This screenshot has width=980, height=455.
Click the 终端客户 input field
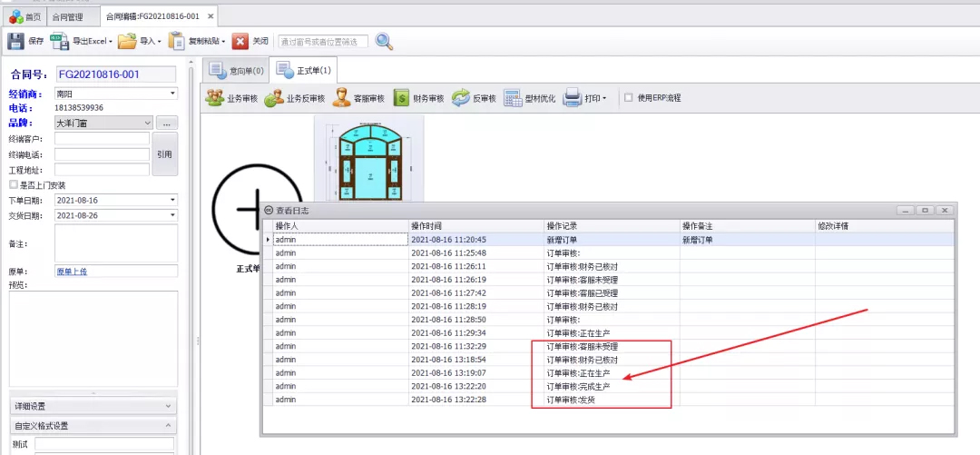point(102,139)
